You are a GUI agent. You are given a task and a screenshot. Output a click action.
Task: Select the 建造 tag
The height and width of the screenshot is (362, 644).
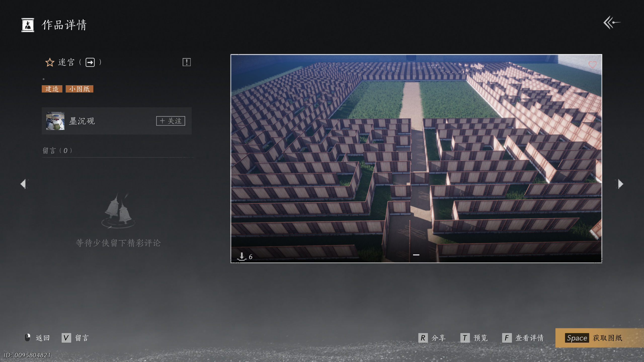click(52, 89)
